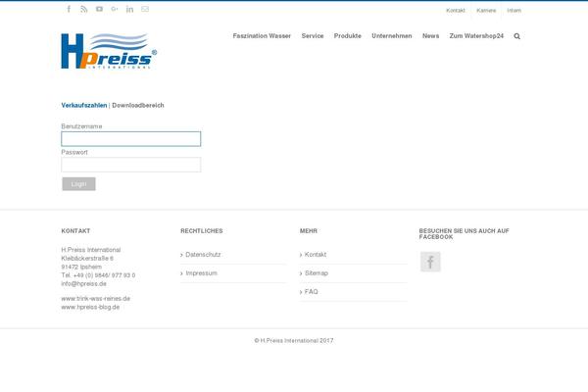Click info@hpreiss.de email address

(x=83, y=284)
